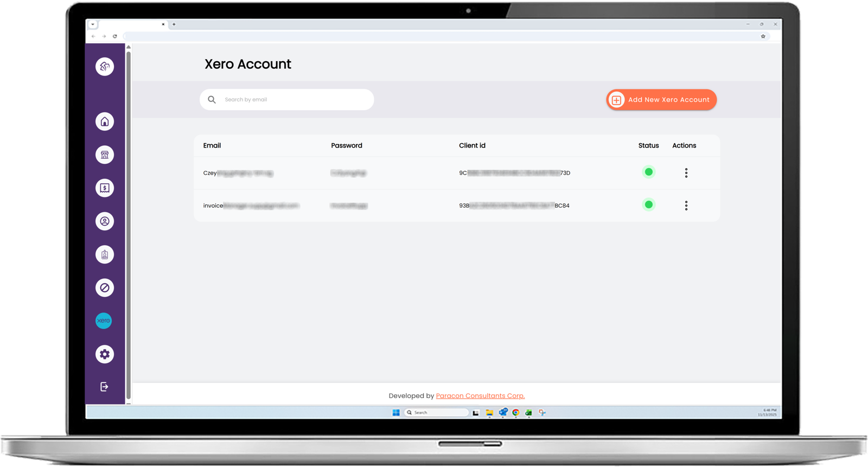This screenshot has width=868, height=467.
Task: Toggle status dot for Czey account
Action: 648,172
